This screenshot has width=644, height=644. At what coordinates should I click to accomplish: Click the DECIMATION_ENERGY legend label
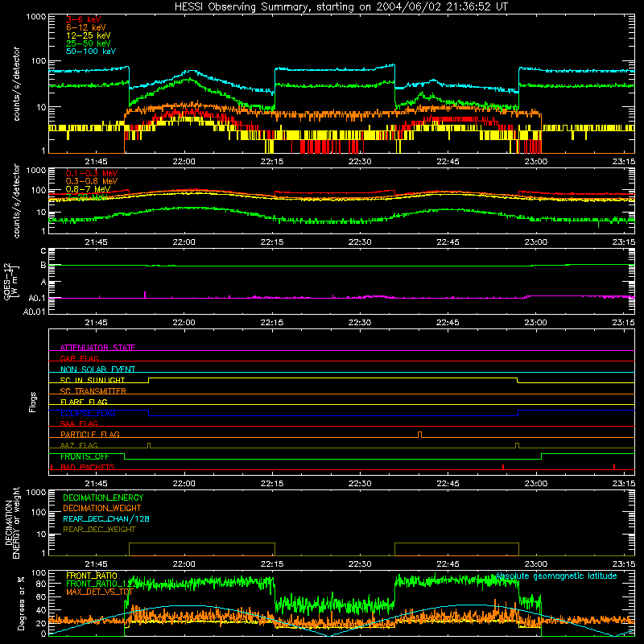pos(103,497)
